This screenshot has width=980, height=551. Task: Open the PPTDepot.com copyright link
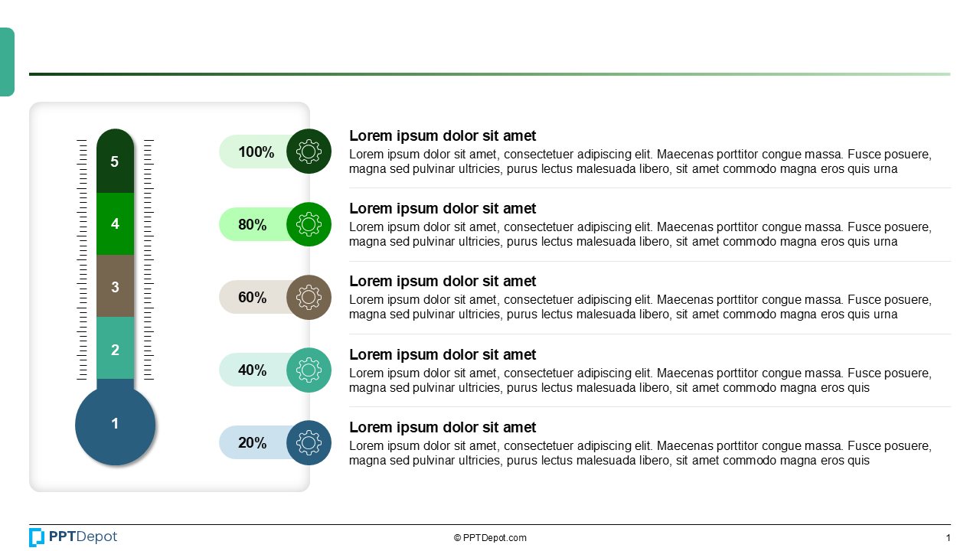click(490, 538)
